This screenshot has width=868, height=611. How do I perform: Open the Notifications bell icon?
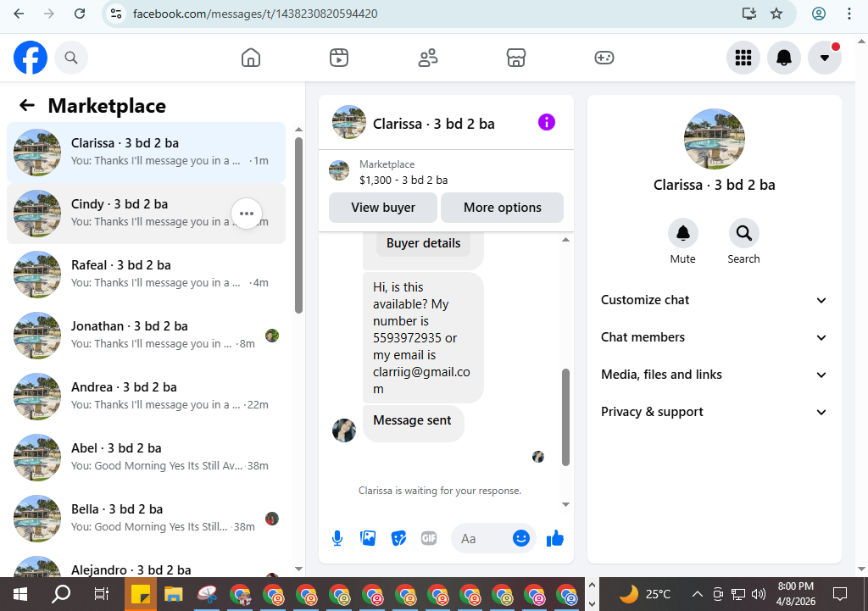(x=784, y=58)
